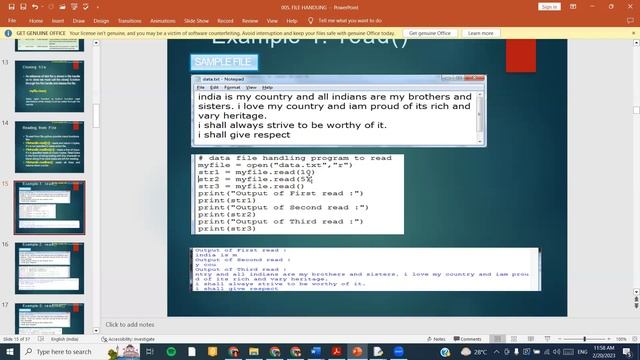
Task: Open the notification center icon
Action: (627, 351)
